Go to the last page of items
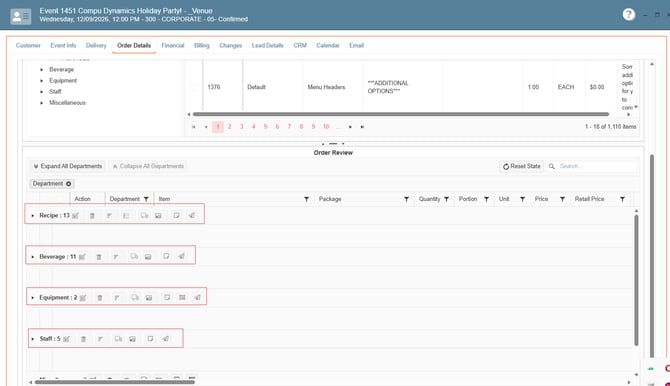This screenshot has width=670, height=386. pos(362,127)
